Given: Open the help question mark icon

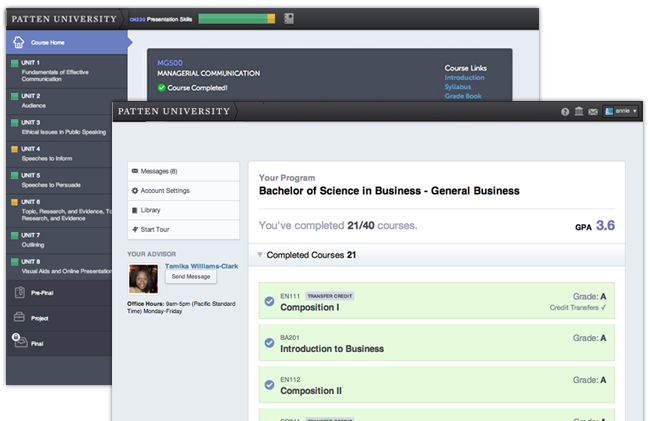Looking at the screenshot, I should 565,112.
